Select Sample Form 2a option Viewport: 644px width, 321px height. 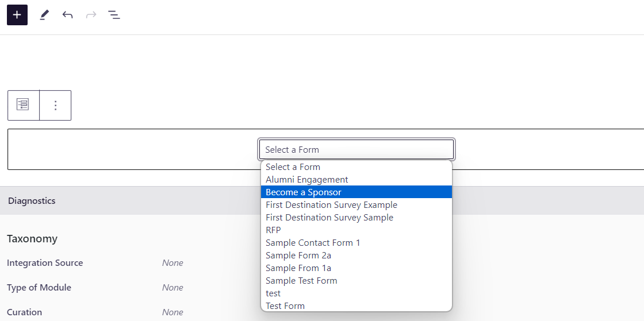(x=298, y=256)
